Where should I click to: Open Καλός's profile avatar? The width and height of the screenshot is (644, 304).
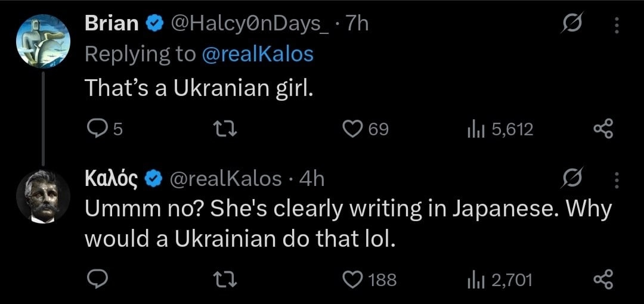tap(43, 196)
